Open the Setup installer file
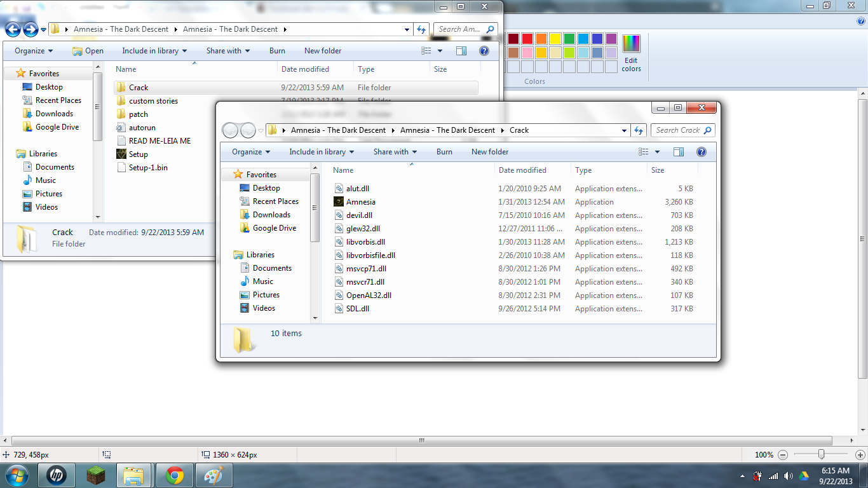 tap(138, 154)
